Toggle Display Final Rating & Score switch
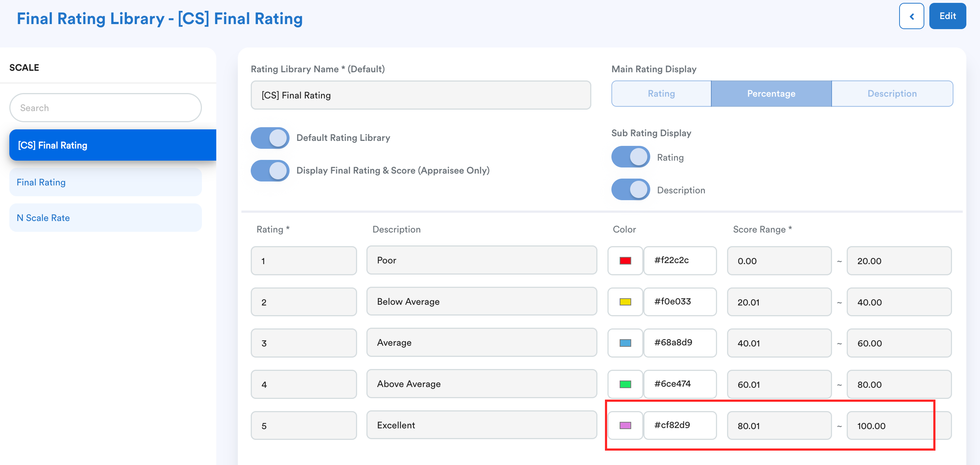Image resolution: width=980 pixels, height=465 pixels. [x=270, y=170]
